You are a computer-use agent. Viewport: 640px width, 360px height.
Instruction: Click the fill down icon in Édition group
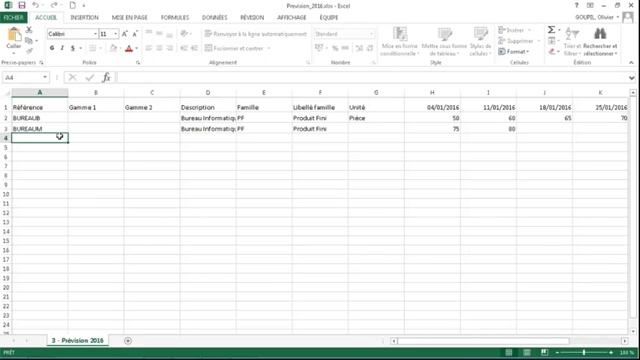(x=551, y=41)
